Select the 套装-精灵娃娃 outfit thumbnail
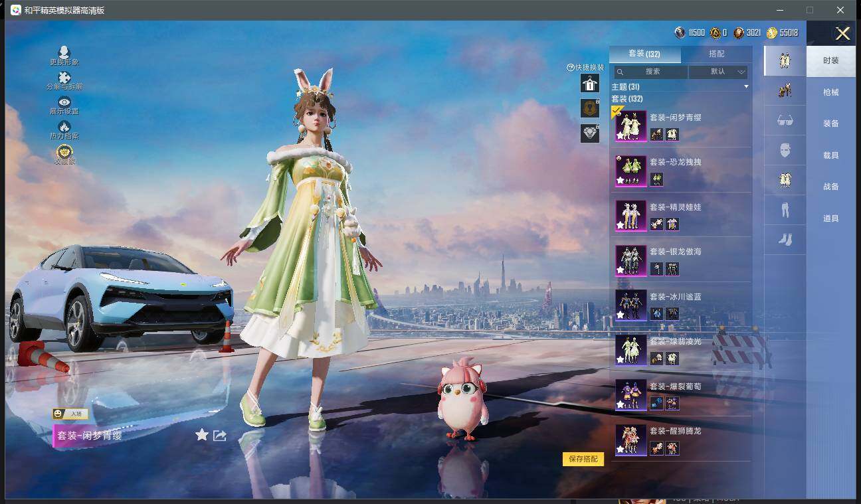The image size is (861, 504). point(630,215)
